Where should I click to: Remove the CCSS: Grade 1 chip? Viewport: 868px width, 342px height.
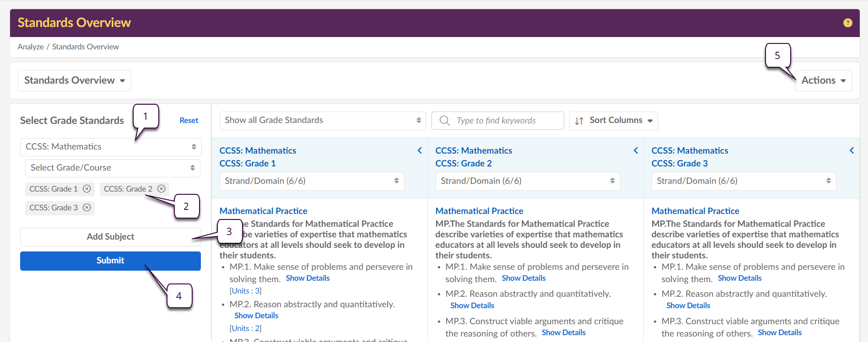tap(87, 189)
